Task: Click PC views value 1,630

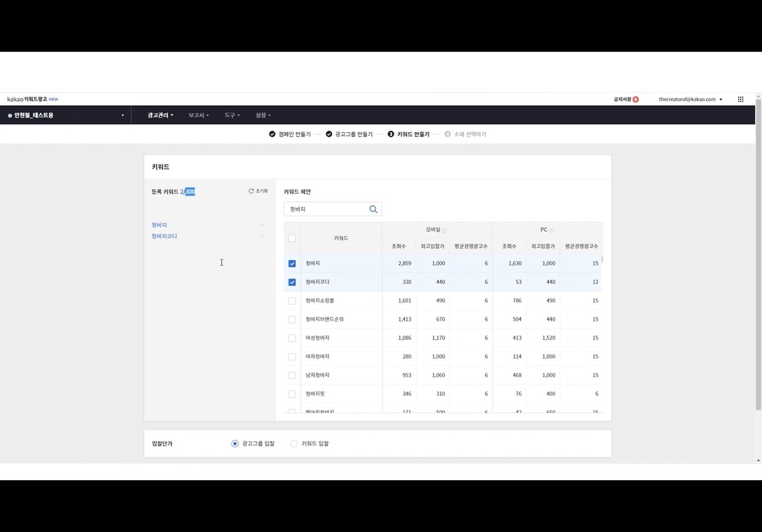Action: click(515, 263)
